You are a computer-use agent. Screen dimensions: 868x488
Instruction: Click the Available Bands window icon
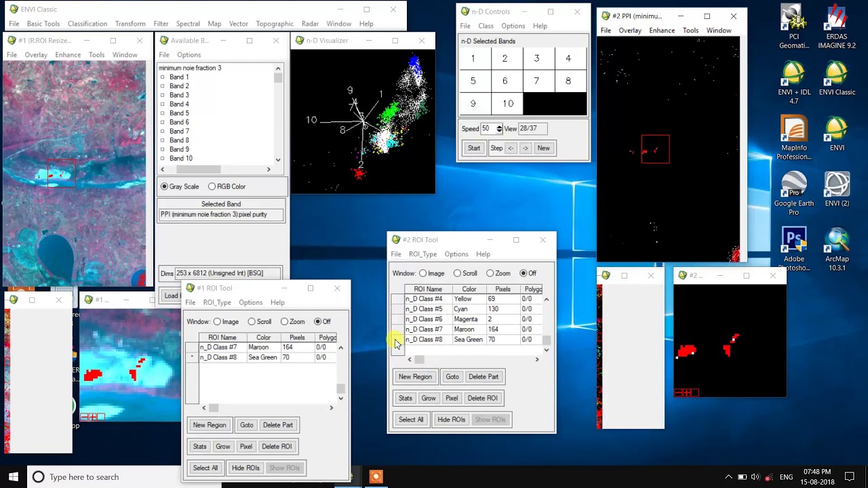(163, 41)
